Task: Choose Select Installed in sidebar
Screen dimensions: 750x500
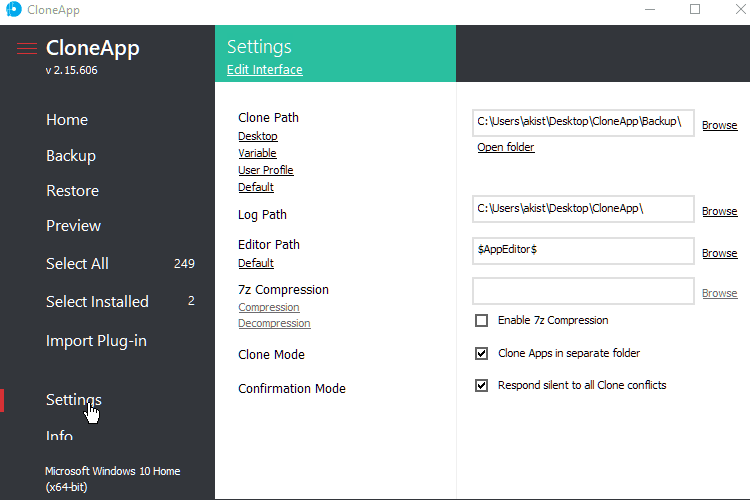Action: tap(97, 302)
